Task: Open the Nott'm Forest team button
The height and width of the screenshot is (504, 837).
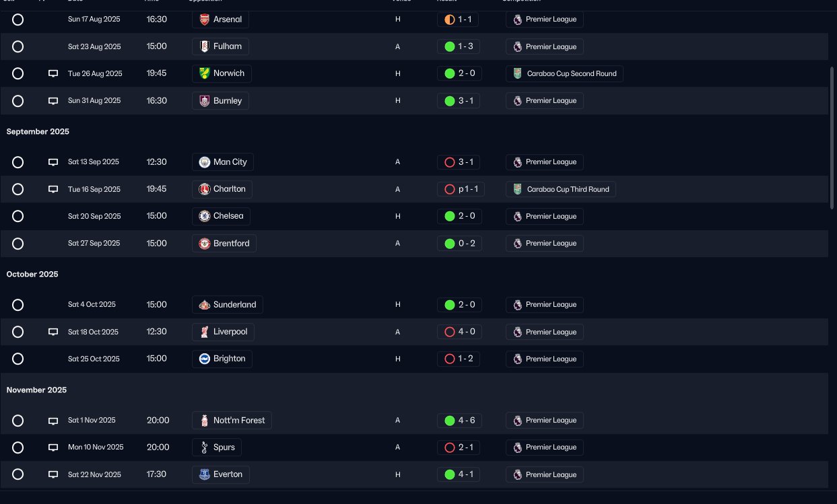Action: click(x=232, y=421)
